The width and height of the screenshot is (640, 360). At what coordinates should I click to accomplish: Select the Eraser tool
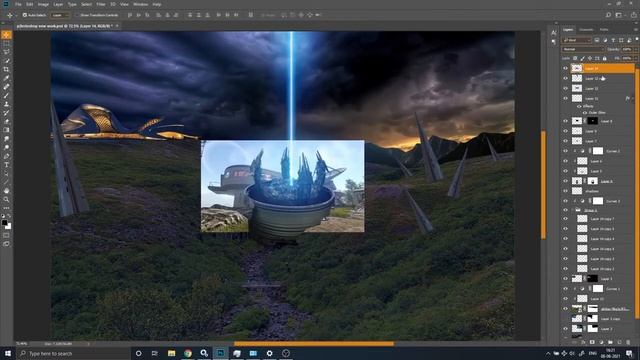(6, 121)
